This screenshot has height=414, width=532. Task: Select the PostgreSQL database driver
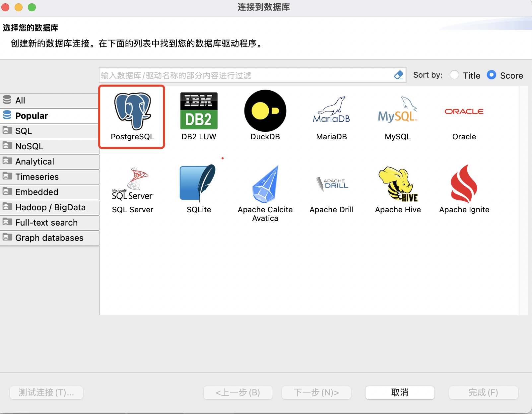[131, 116]
